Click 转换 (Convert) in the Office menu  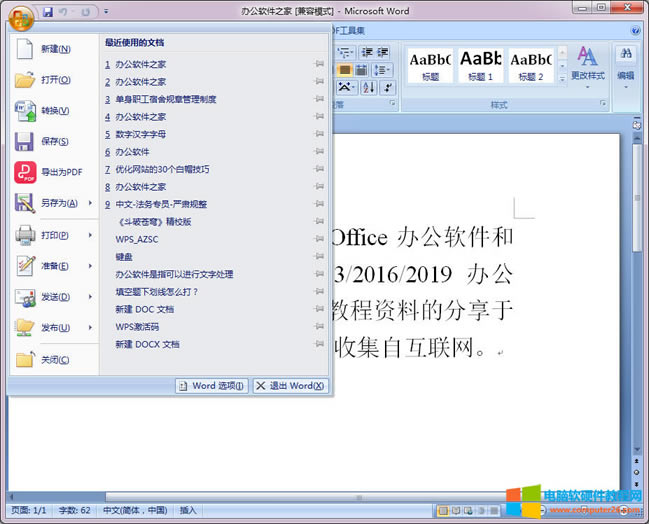(55, 110)
